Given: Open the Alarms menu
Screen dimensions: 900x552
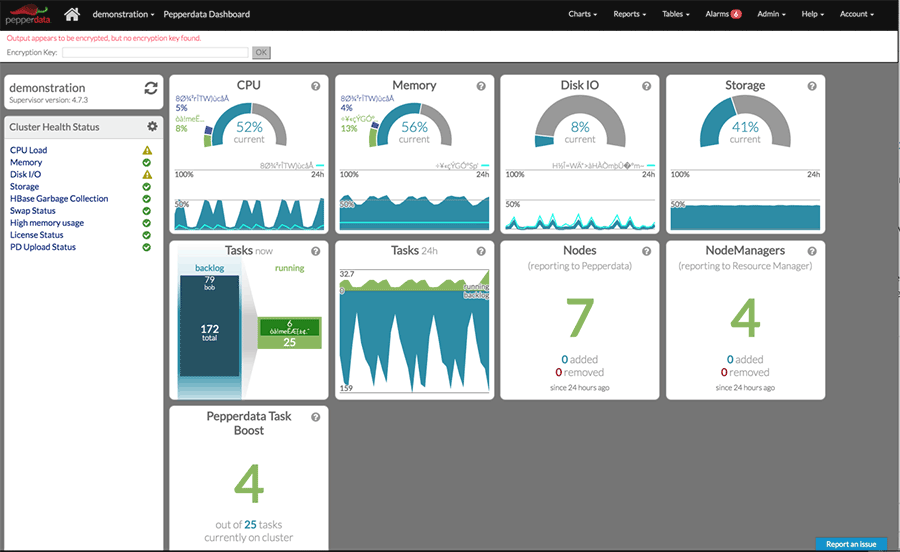Looking at the screenshot, I should click(723, 14).
